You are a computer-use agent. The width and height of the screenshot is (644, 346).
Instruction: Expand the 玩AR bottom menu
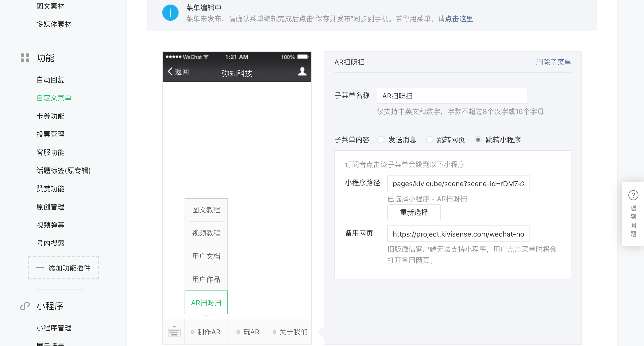coord(248,332)
